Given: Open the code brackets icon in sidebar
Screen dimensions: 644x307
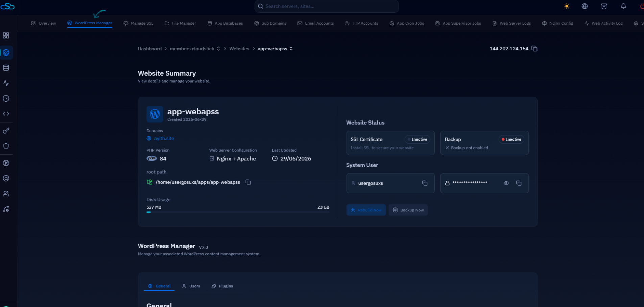Looking at the screenshot, I should [6, 114].
